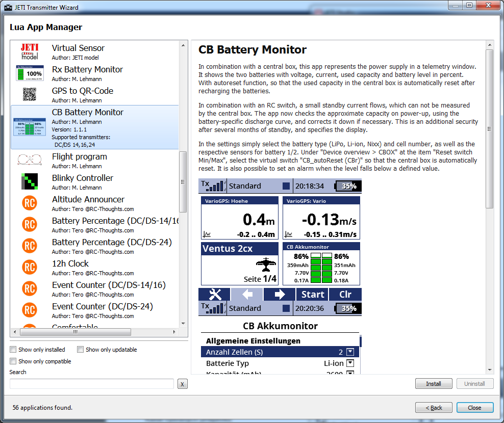Select Altitude Announcer list entry
This screenshot has width=504, height=423.
95,203
